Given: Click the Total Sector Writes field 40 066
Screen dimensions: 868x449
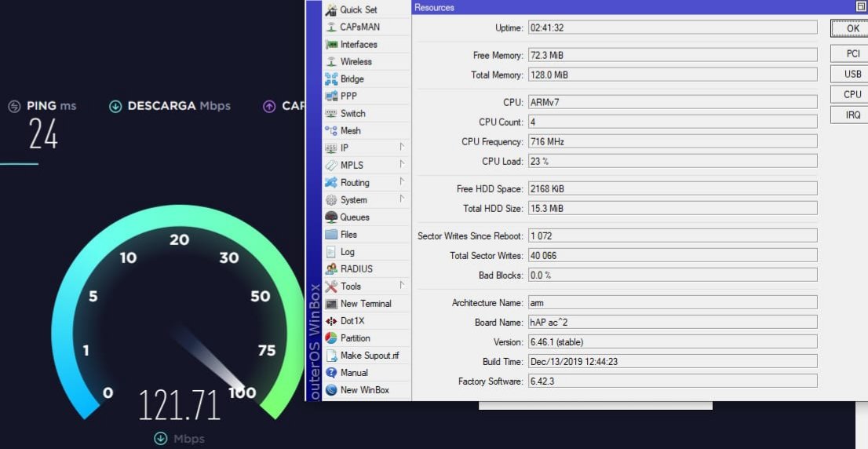Looking at the screenshot, I should pos(673,255).
